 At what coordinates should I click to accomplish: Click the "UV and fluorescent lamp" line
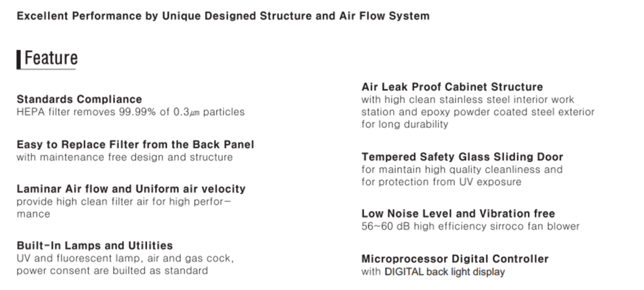(x=125, y=259)
